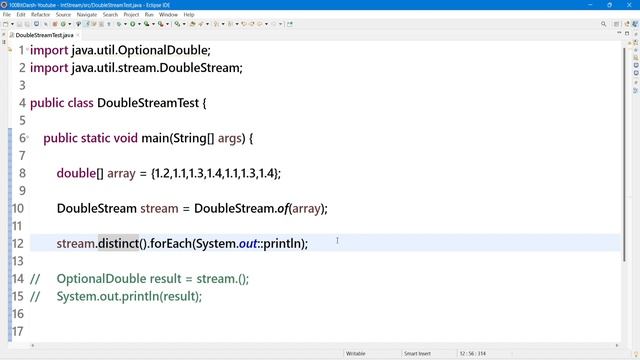Open the Help menu
Image resolution: width=640 pixels, height=360 pixels.
[189, 14]
